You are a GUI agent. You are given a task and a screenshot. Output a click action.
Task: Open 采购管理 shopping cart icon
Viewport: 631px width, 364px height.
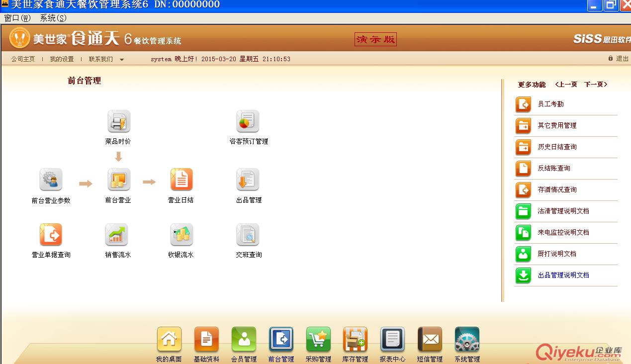click(318, 340)
